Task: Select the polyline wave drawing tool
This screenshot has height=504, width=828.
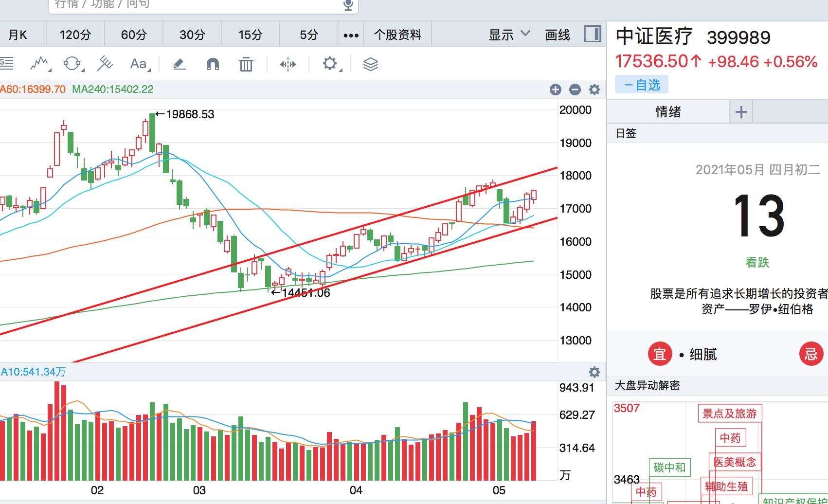Action: point(40,64)
